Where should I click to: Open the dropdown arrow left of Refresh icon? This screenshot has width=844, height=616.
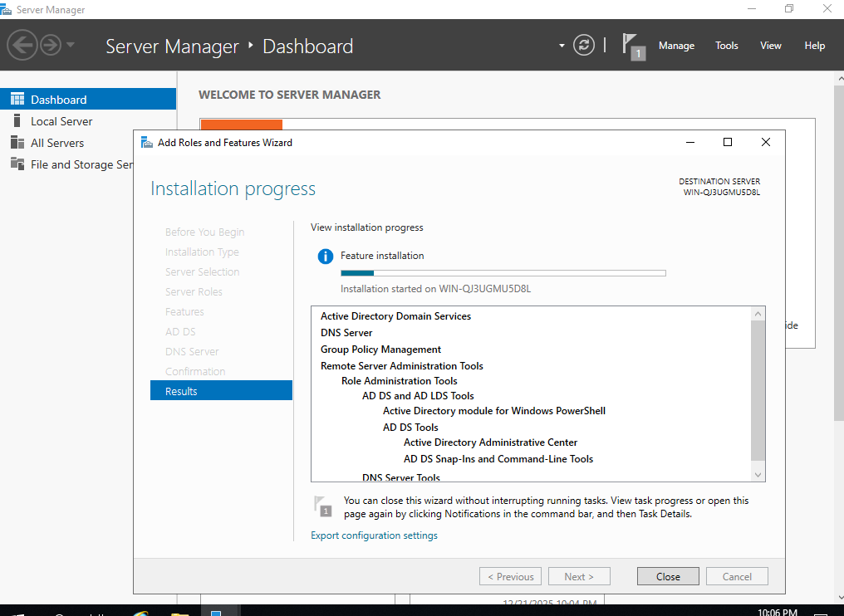click(562, 45)
